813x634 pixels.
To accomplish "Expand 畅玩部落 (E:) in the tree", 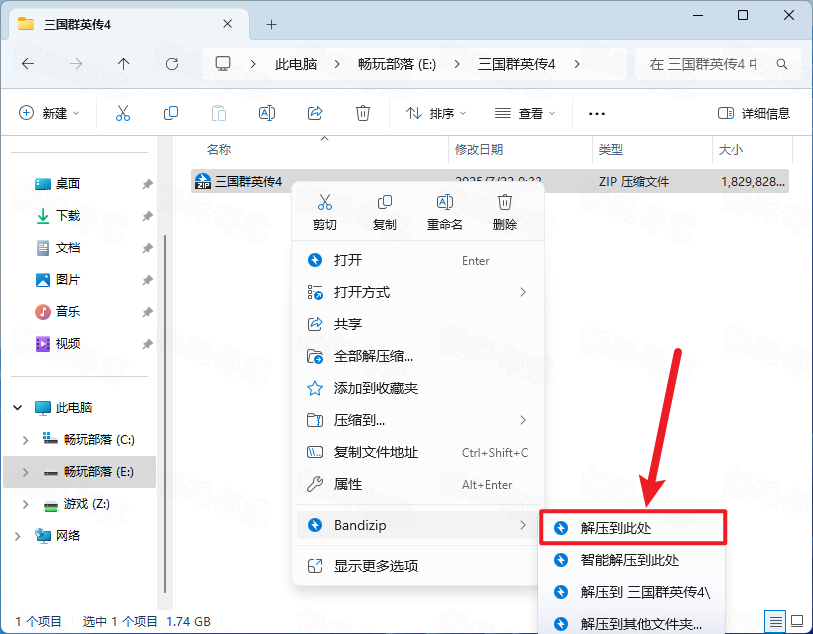I will pos(25,472).
